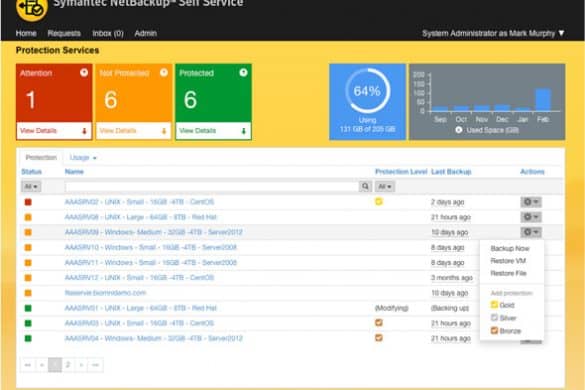The width and height of the screenshot is (585, 390).
Task: Sort by the Name column header
Action: point(74,172)
